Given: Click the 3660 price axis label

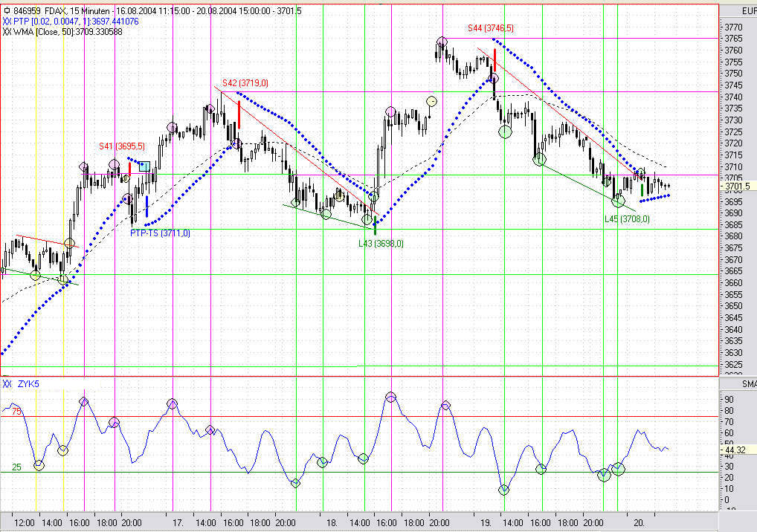Looking at the screenshot, I should pos(733,282).
